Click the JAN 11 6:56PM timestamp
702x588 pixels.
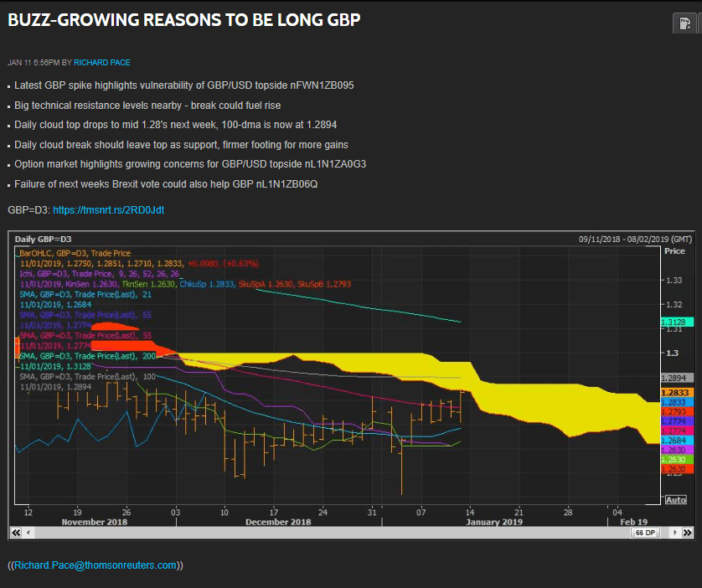click(34, 63)
